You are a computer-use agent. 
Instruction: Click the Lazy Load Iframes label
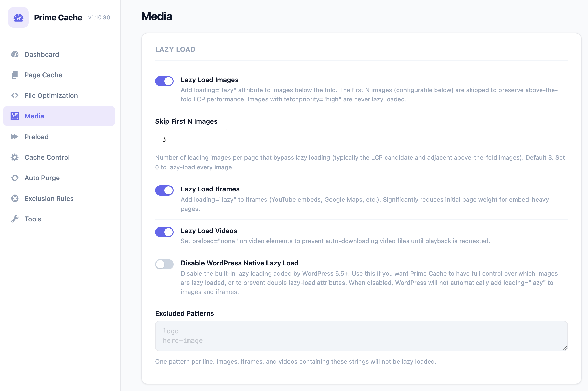(x=210, y=189)
